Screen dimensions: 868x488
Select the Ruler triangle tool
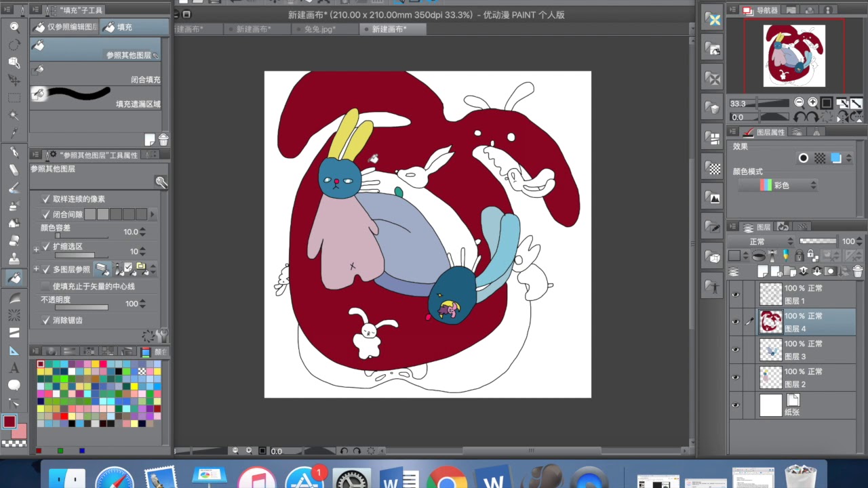click(14, 350)
